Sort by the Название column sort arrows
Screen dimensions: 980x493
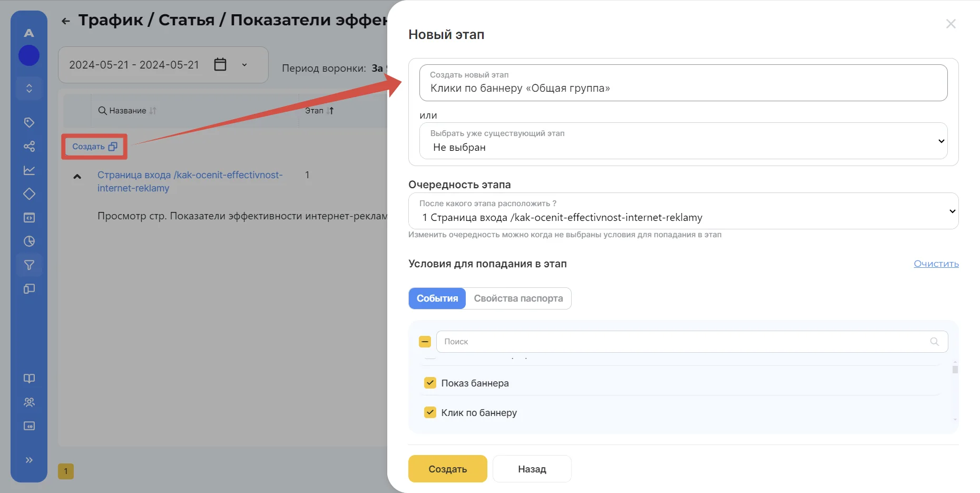click(x=153, y=111)
